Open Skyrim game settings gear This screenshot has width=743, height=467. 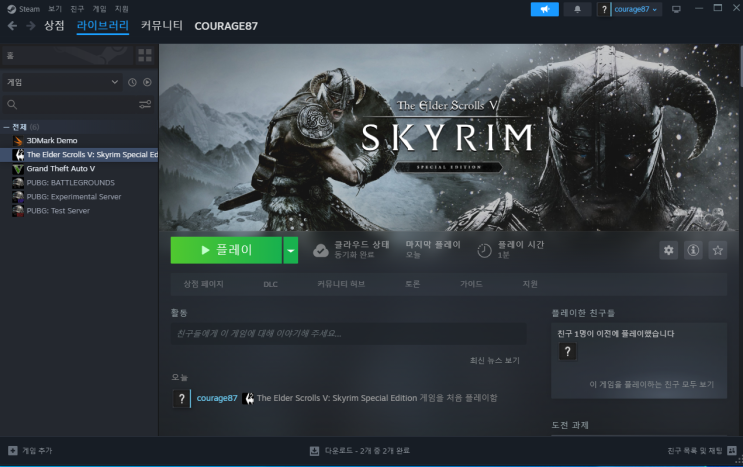(x=669, y=250)
